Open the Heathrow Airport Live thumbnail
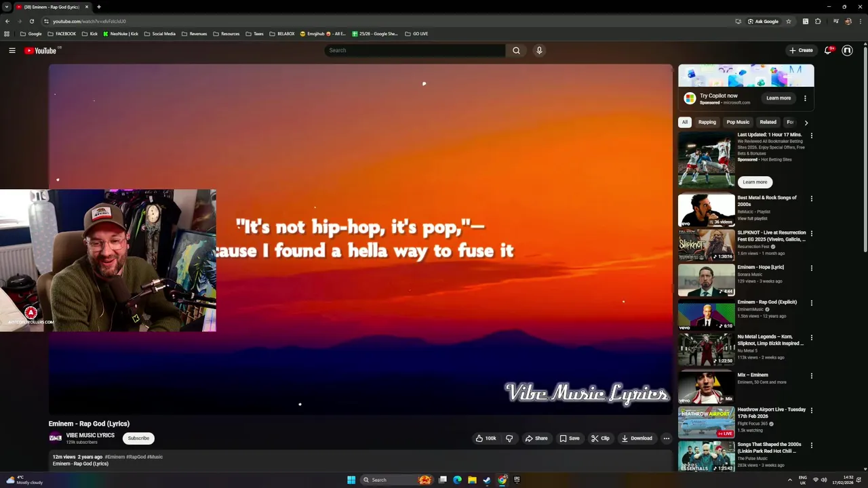The height and width of the screenshot is (488, 868). [706, 422]
